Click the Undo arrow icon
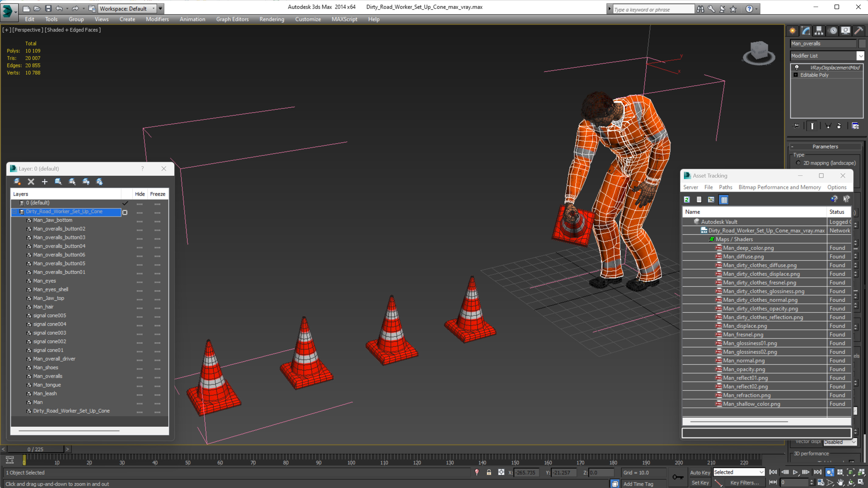 (59, 9)
